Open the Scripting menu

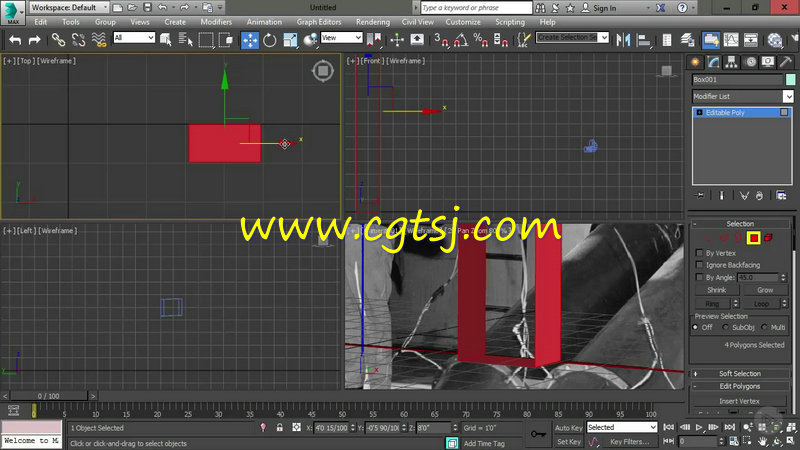click(510, 22)
